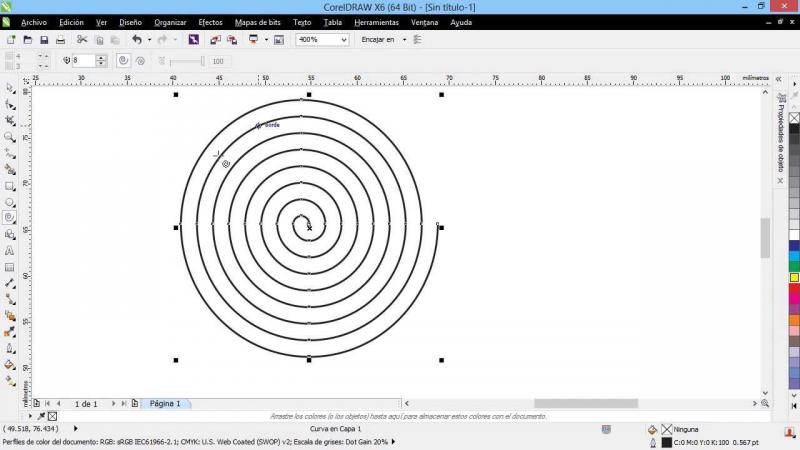Select the Rectangle tool in toolbox
This screenshot has height=450, width=800.
[x=10, y=185]
